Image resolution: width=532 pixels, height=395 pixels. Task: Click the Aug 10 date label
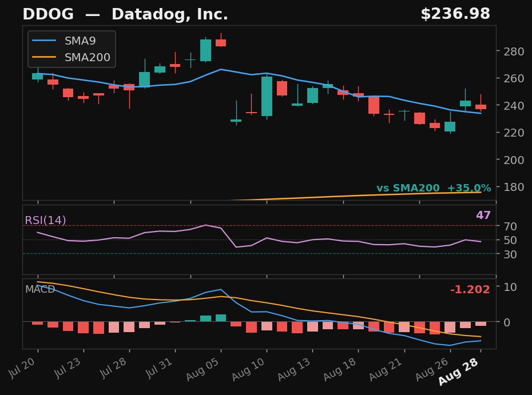(249, 369)
